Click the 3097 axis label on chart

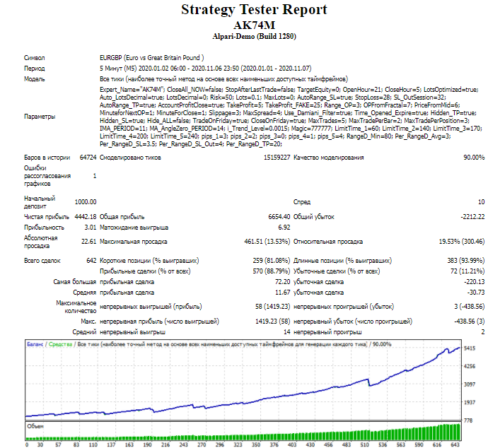(470, 384)
